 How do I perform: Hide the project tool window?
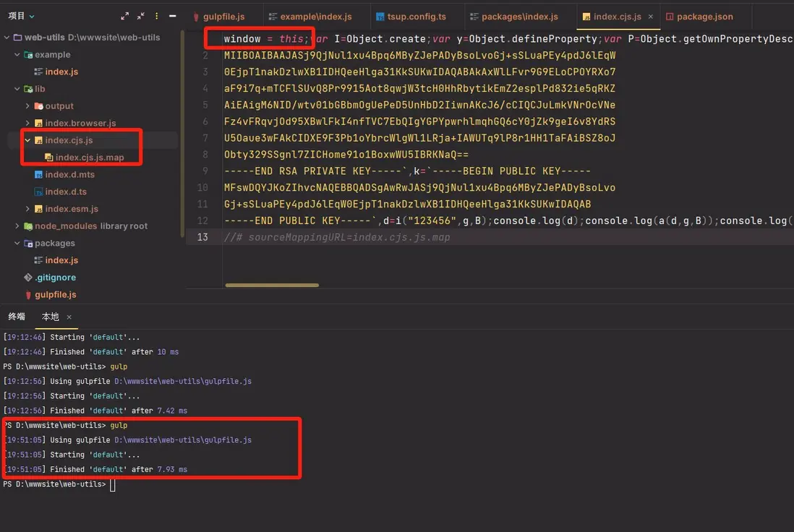[x=173, y=16]
